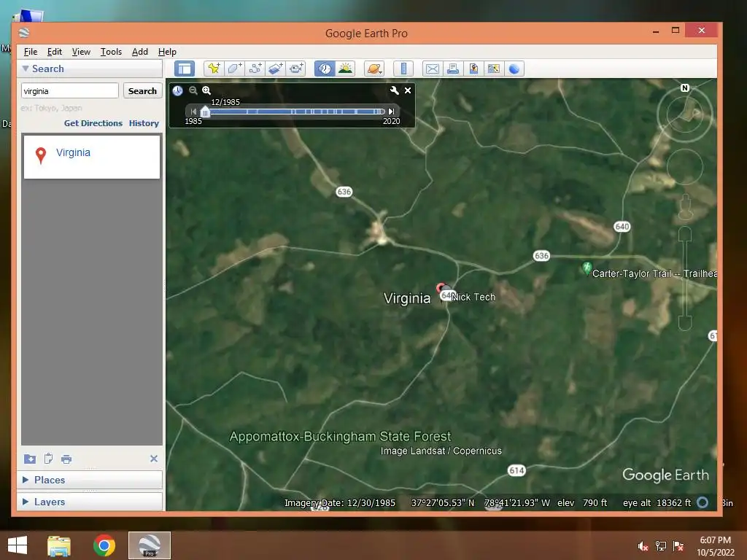Open the Help menu

coord(167,52)
